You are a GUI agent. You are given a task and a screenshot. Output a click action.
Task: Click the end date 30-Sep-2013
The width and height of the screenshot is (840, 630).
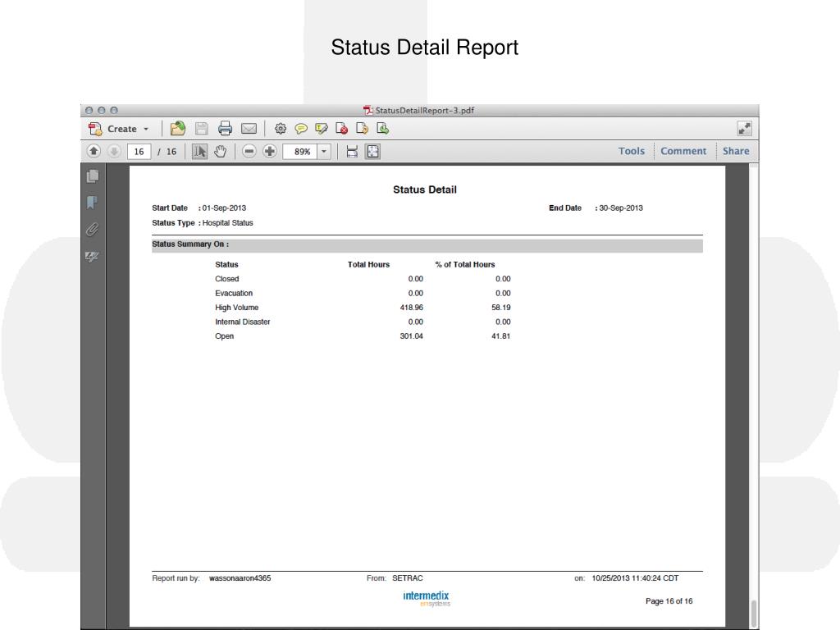(621, 208)
